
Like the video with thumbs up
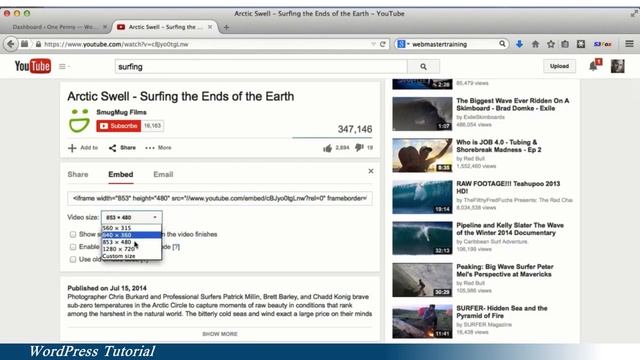[x=327, y=148]
